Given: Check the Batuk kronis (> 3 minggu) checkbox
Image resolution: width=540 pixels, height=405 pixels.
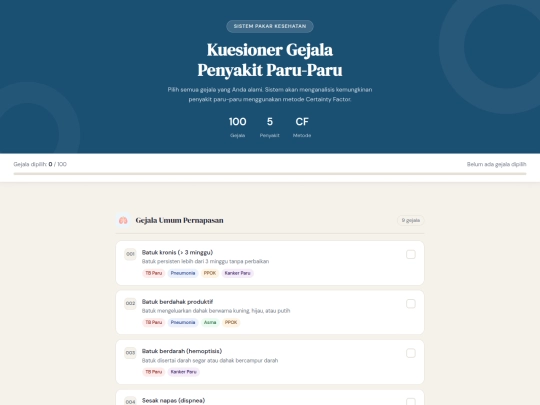Looking at the screenshot, I should [x=411, y=255].
